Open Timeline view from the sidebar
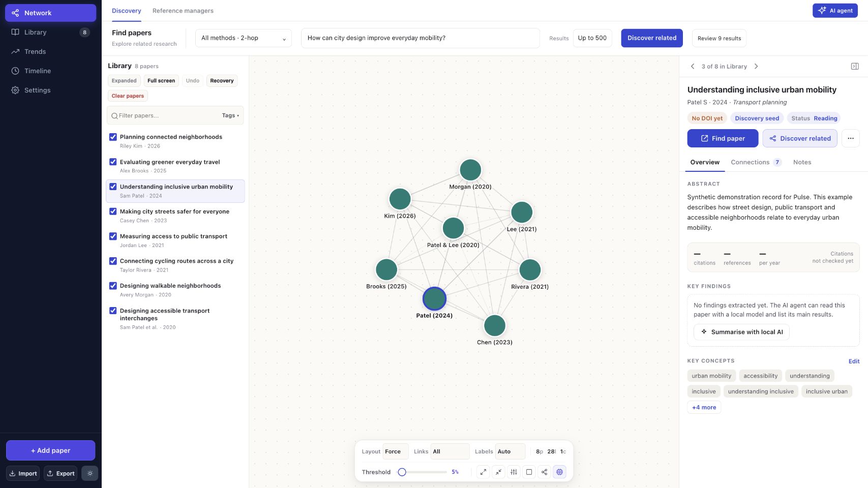The height and width of the screenshot is (488, 868). (50, 71)
